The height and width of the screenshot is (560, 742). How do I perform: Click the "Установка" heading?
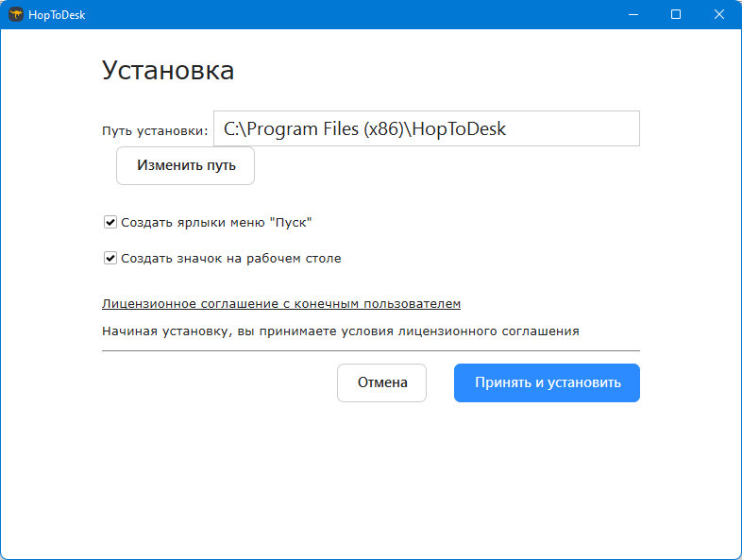(168, 70)
